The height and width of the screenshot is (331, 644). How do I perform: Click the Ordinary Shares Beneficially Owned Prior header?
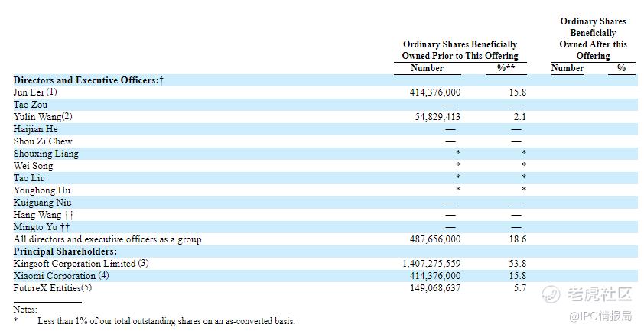click(x=460, y=50)
